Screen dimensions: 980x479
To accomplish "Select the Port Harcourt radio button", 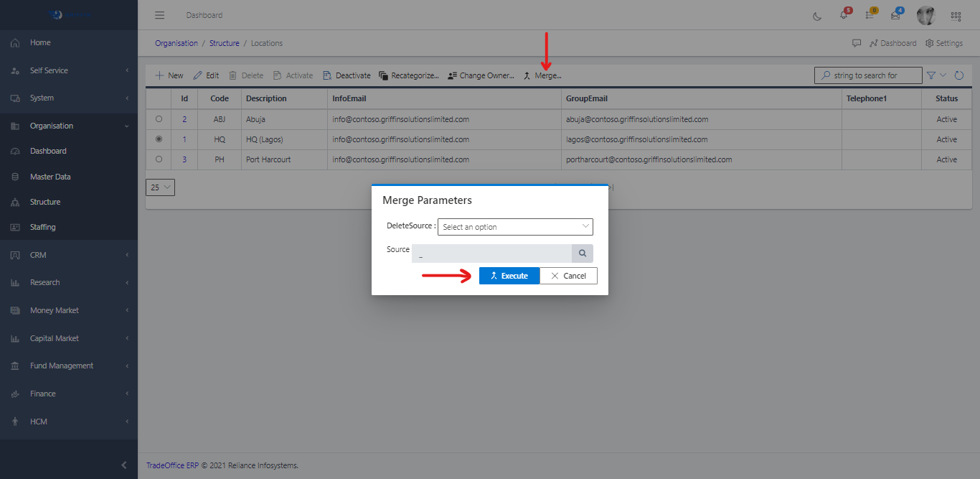I will pyautogui.click(x=159, y=159).
